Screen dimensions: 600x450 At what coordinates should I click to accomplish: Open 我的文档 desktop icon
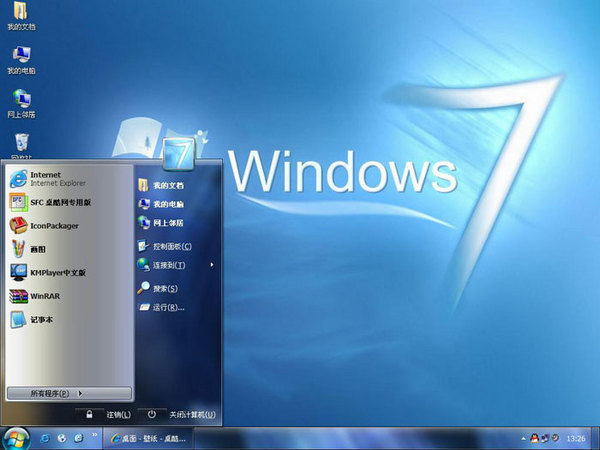point(21,15)
